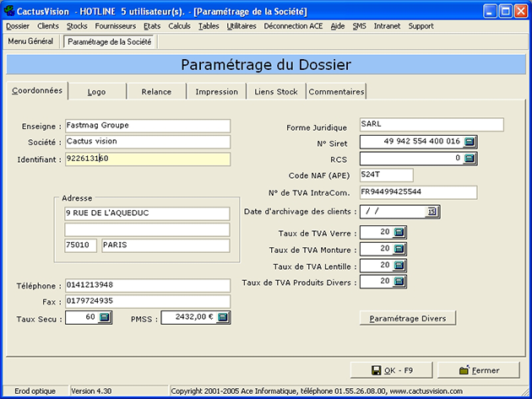Click calculator icon beside Taux Secu
The image size is (532, 399).
click(x=105, y=318)
